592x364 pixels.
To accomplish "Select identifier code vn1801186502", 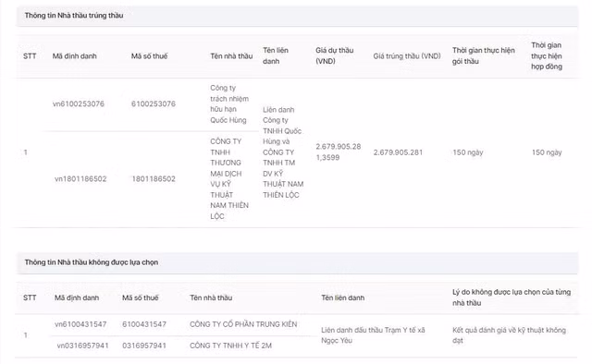I will tap(80, 179).
